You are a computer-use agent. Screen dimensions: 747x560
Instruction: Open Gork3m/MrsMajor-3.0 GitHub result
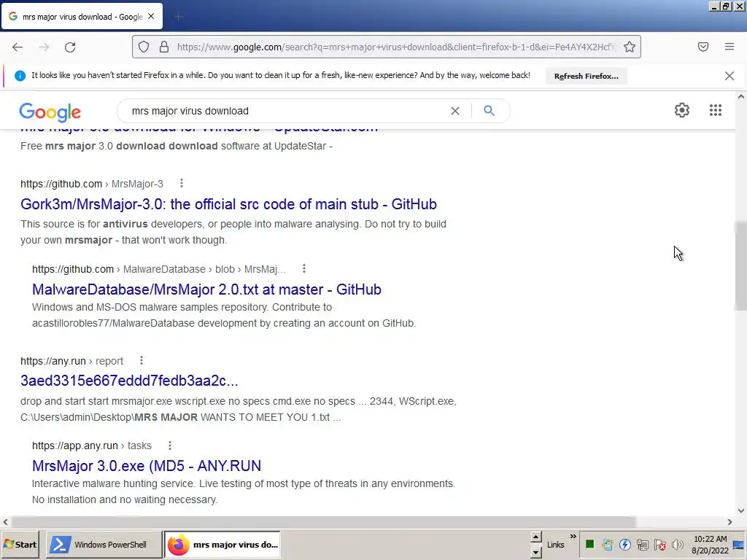228,204
